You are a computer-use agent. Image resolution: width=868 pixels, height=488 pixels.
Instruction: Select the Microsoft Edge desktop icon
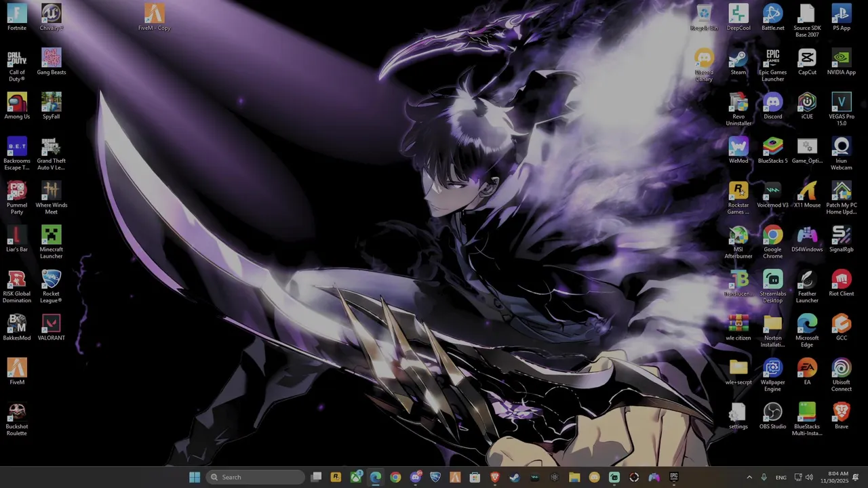pos(807,331)
